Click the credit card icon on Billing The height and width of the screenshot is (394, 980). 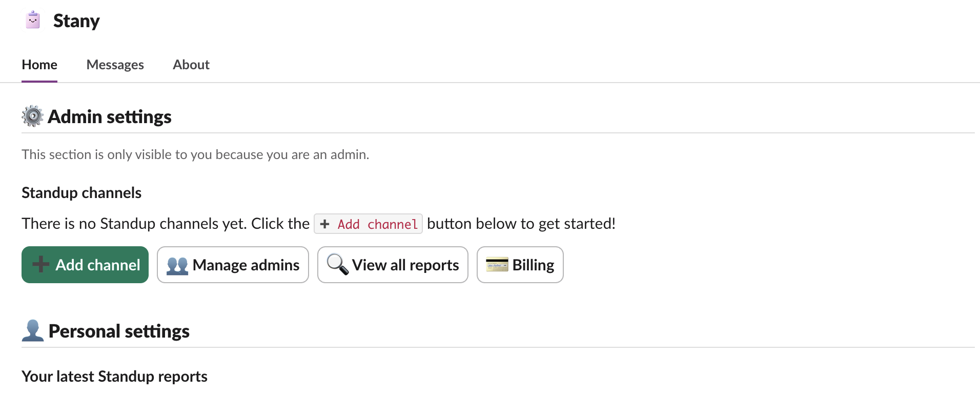pos(497,265)
